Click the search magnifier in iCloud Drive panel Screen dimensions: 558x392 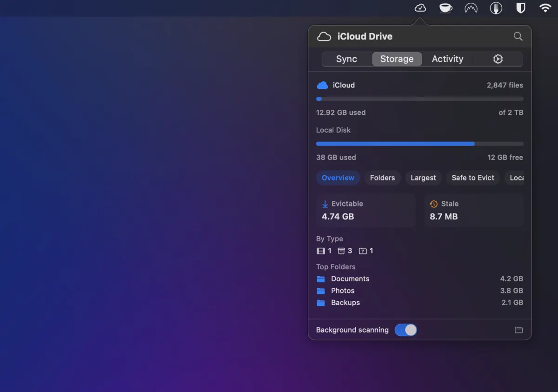tap(518, 36)
